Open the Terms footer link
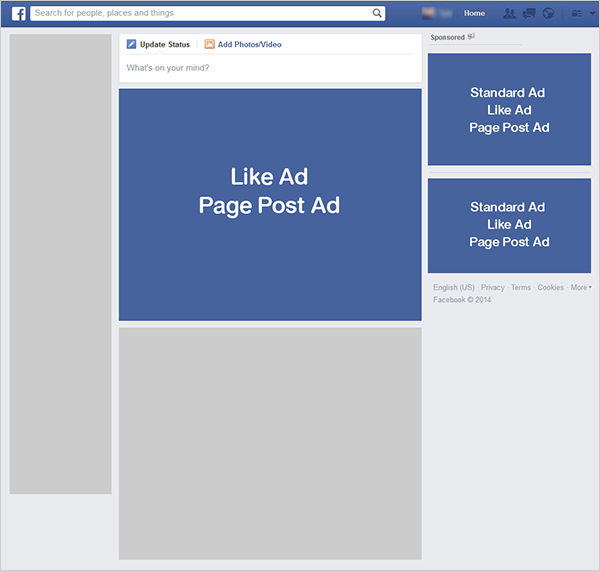 tap(521, 287)
